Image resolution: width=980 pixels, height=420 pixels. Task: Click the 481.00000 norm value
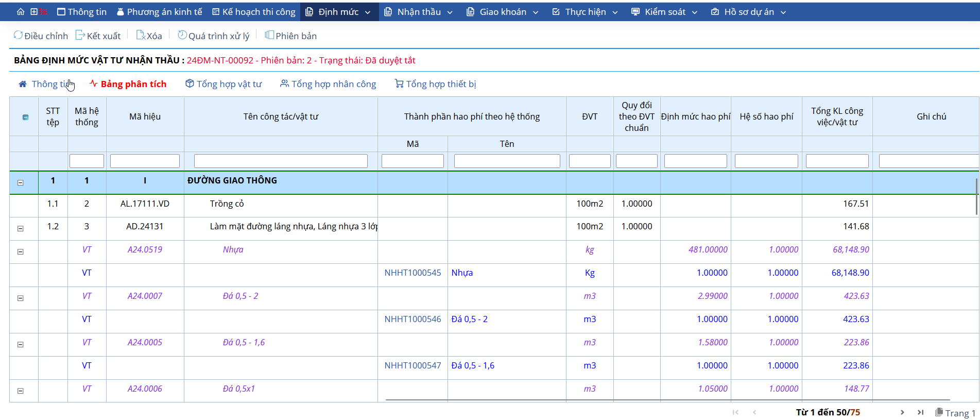point(708,249)
